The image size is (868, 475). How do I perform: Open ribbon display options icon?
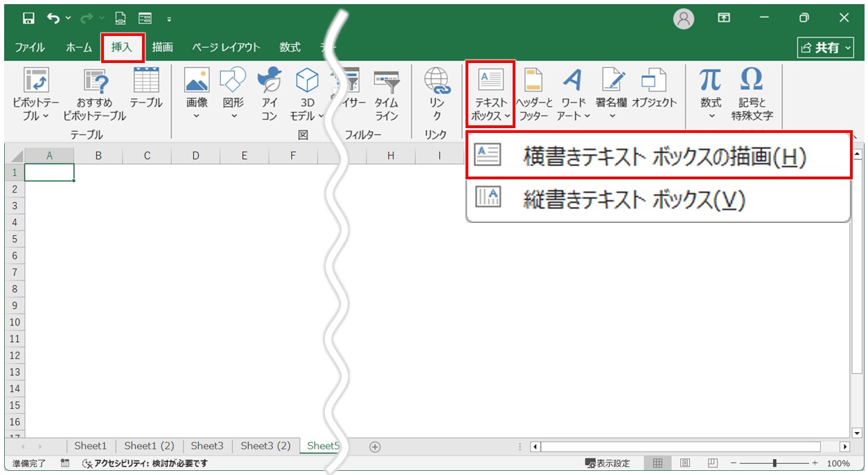(724, 19)
